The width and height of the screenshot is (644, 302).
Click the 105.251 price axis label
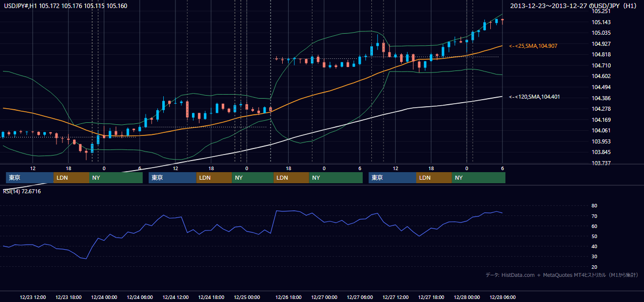coord(601,11)
